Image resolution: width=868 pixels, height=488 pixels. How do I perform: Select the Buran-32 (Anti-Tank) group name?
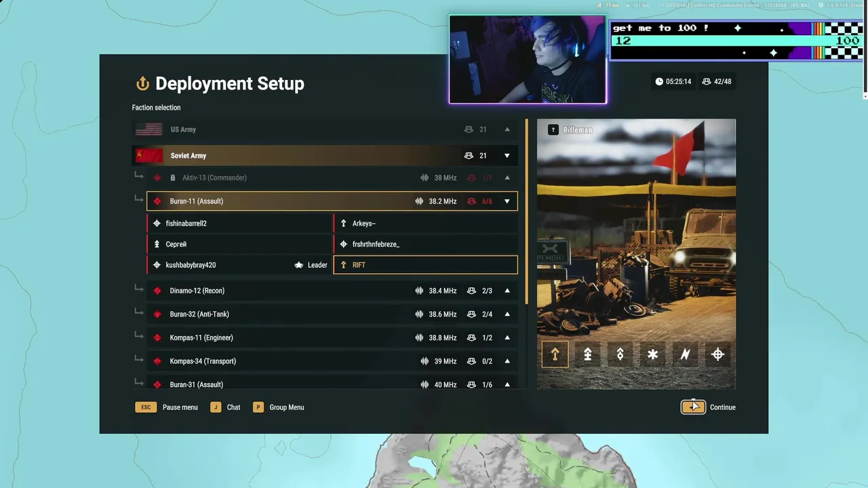(199, 314)
